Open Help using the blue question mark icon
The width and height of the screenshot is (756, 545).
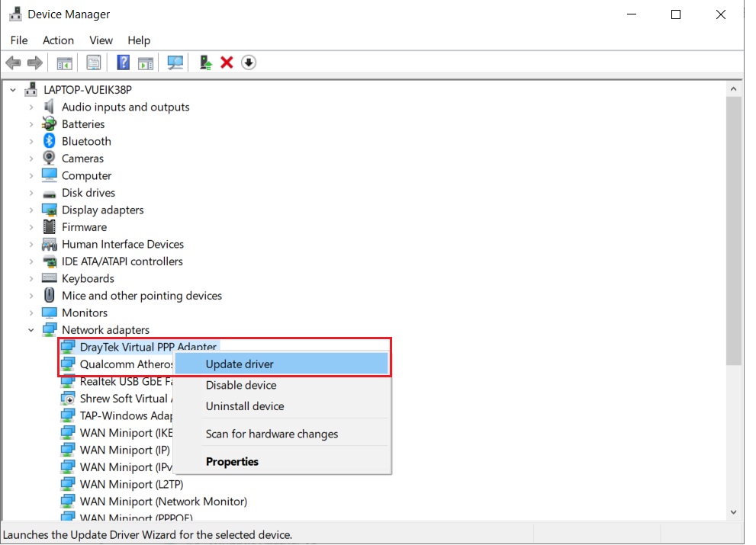point(123,62)
